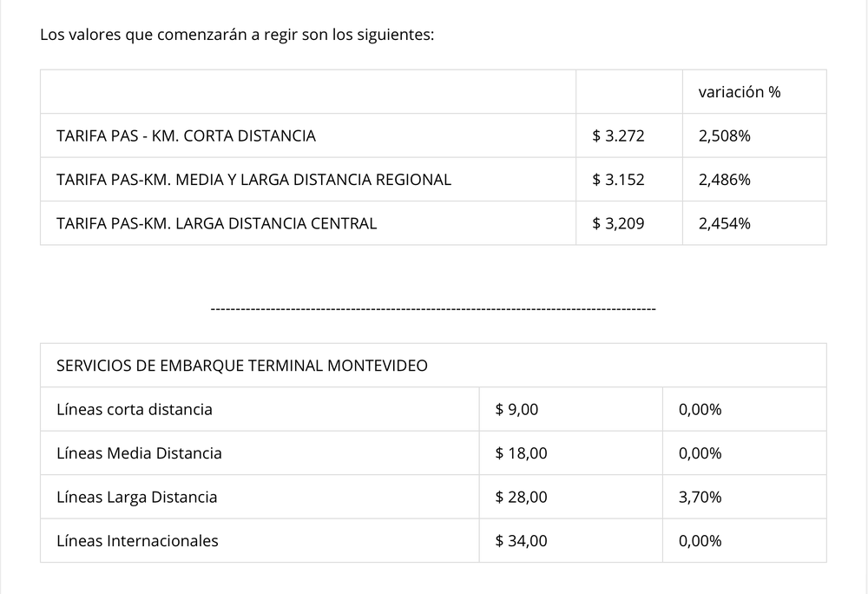Image resolution: width=868 pixels, height=594 pixels.
Task: Select the "TARIFA PAS - KM. CORTA DISTANCIA" cell
Action: coord(186,135)
